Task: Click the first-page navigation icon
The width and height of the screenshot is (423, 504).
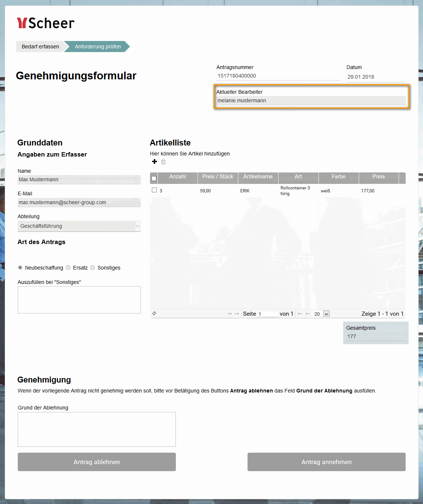Action: click(229, 313)
